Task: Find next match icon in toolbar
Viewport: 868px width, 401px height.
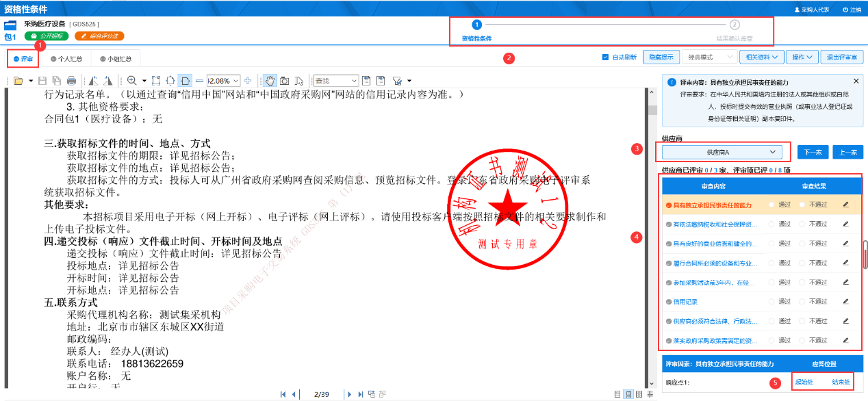Action: point(381,81)
